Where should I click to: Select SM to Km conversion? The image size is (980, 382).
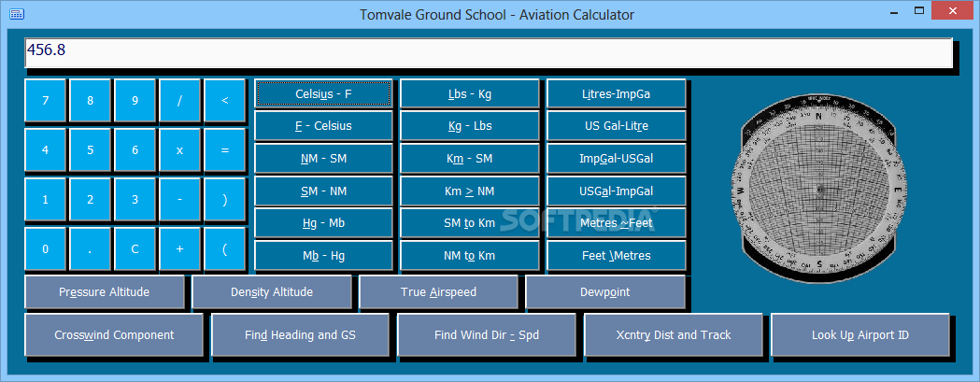click(470, 223)
